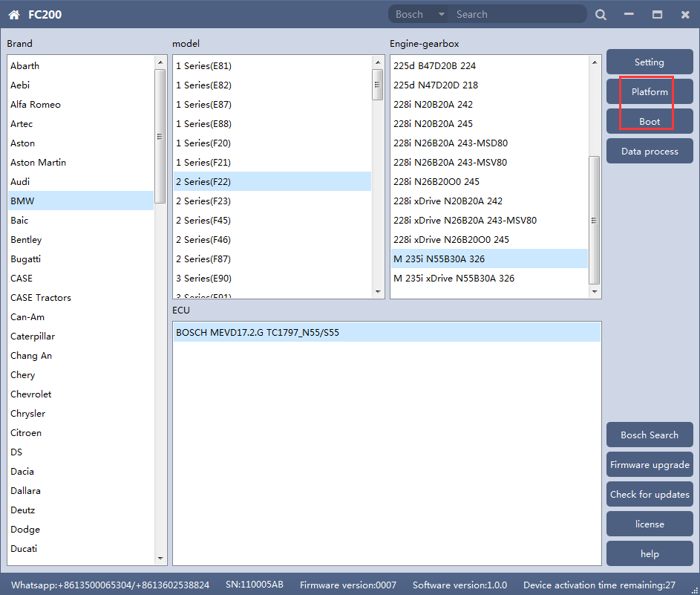Close the FC200 window
The image size is (700, 595).
pos(685,15)
